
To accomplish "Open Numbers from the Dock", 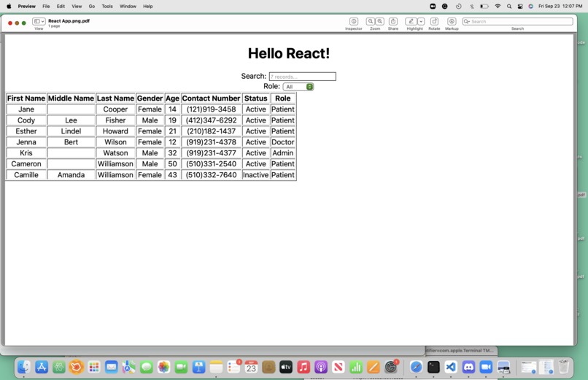I will pos(356,367).
